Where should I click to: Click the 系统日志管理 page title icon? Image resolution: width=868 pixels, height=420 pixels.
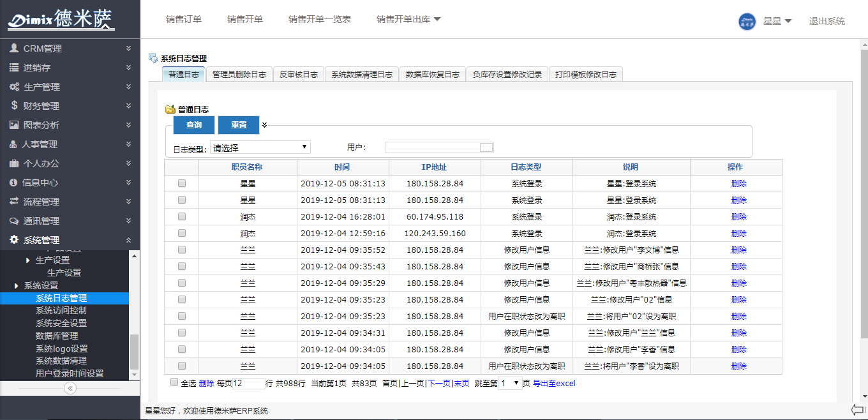tap(153, 58)
